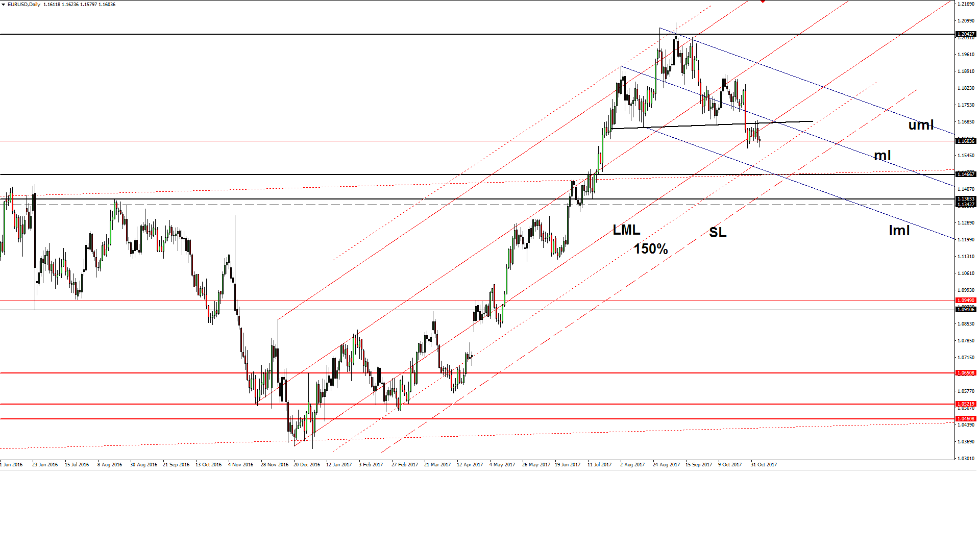Click the EURUSD,Daily chart title
Image resolution: width=980 pixels, height=551 pixels.
tap(24, 5)
